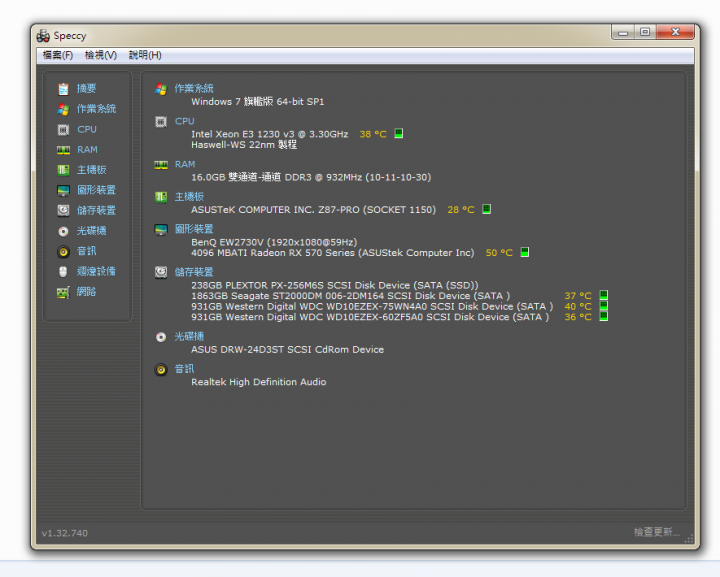Click memory icon beside RAM heading in summary
The image size is (720, 577).
pos(161,165)
